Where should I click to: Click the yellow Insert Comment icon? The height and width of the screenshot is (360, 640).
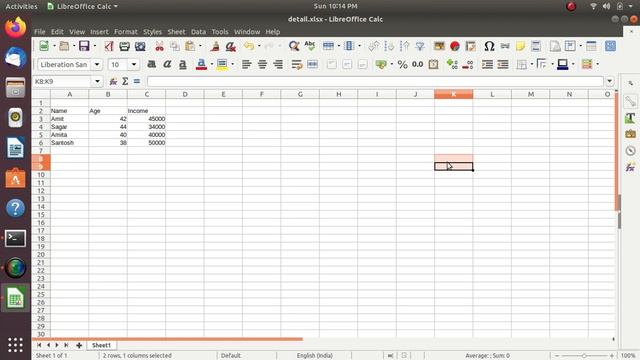tap(520, 46)
